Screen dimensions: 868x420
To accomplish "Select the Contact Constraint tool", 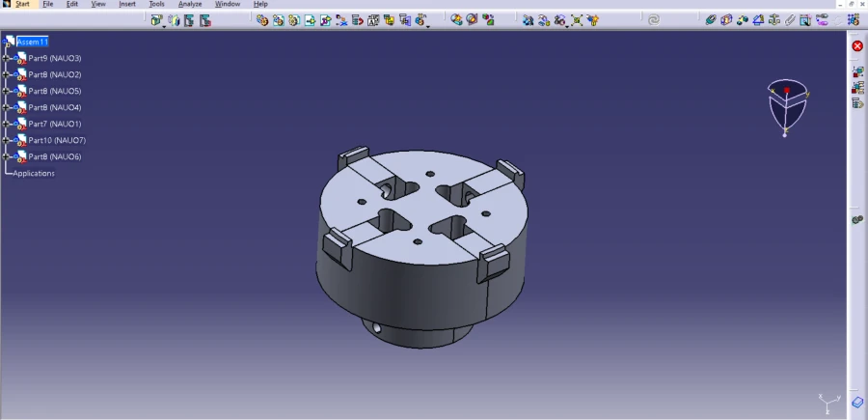I will coord(726,20).
